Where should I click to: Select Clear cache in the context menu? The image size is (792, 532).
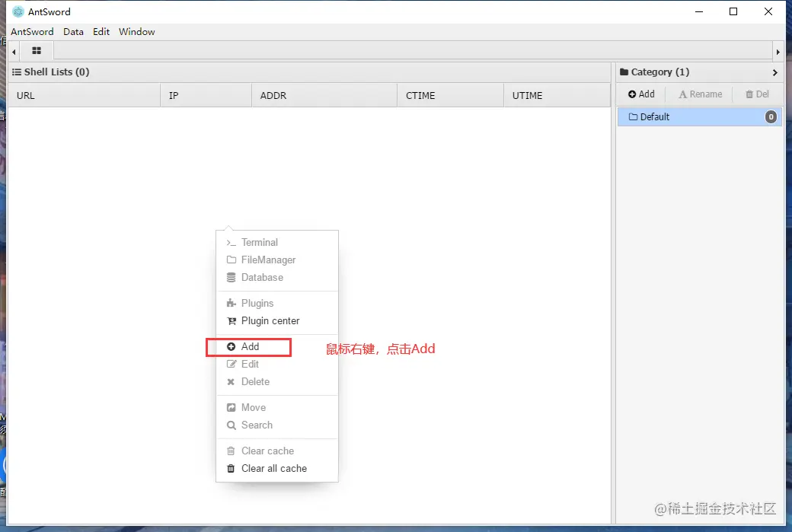276,451
